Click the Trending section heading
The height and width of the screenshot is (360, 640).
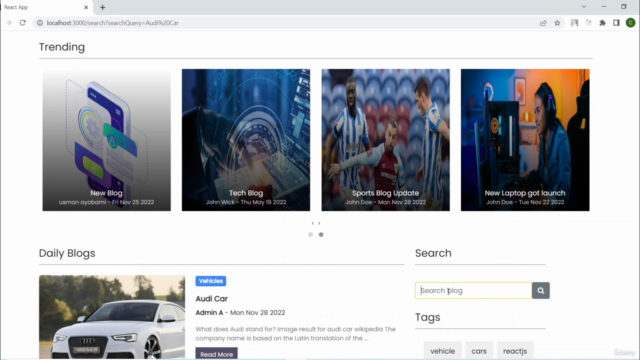pos(62,47)
